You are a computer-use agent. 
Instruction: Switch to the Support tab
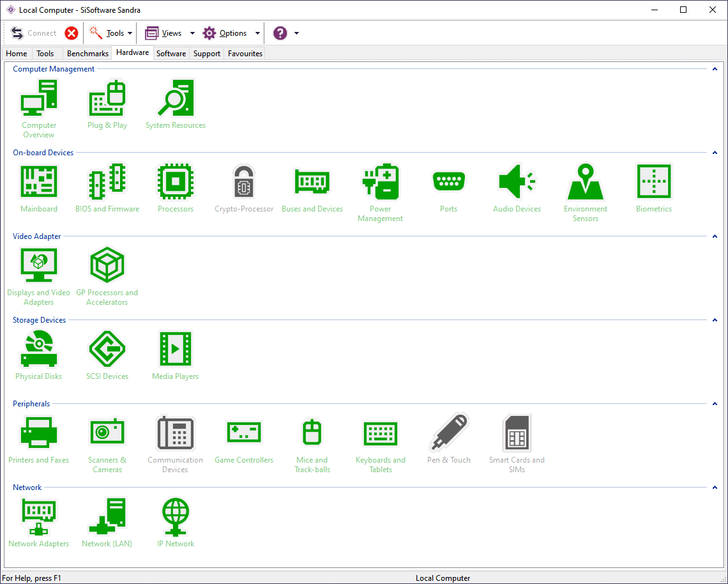(207, 54)
